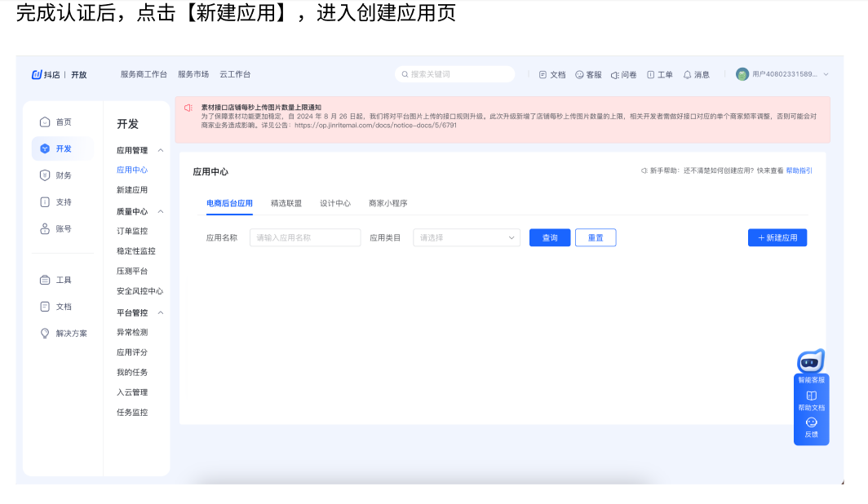Viewport: 868px width, 504px height.
Task: Select 异常检测 in submenu
Action: [132, 332]
